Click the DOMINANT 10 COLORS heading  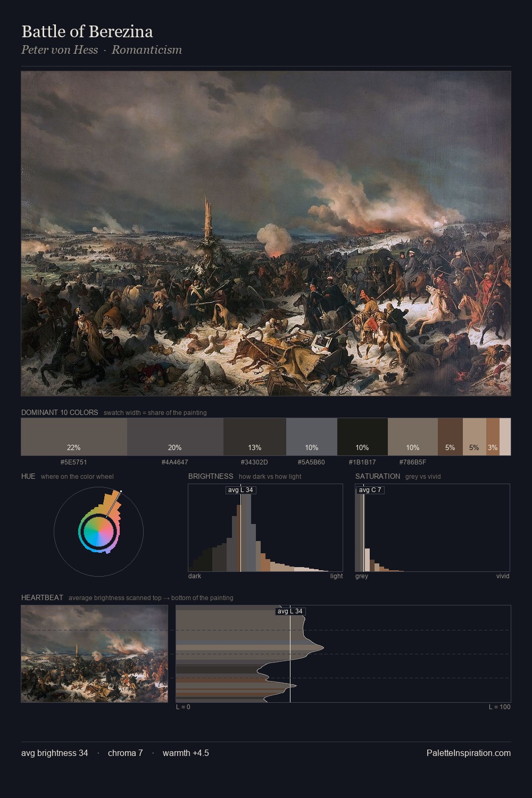tap(60, 412)
